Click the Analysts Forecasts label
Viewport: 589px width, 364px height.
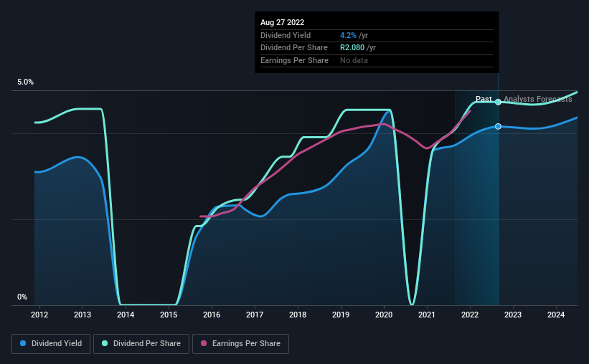point(538,99)
